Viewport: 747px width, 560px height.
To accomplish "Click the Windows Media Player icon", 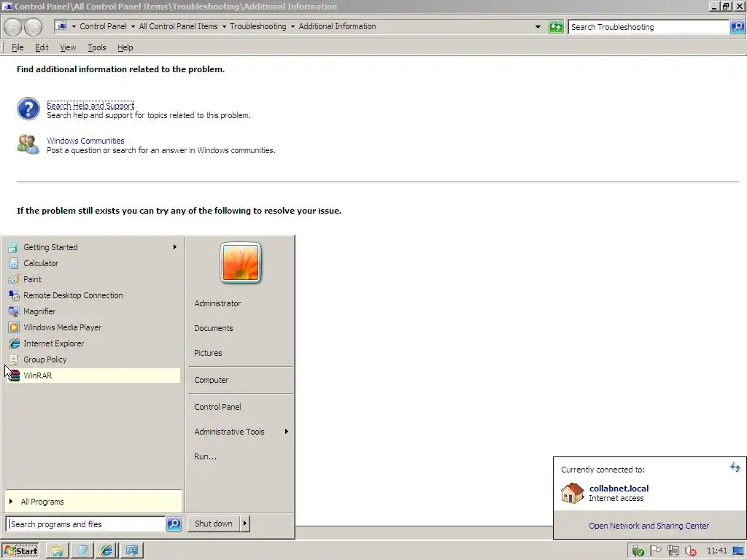I will pos(14,327).
